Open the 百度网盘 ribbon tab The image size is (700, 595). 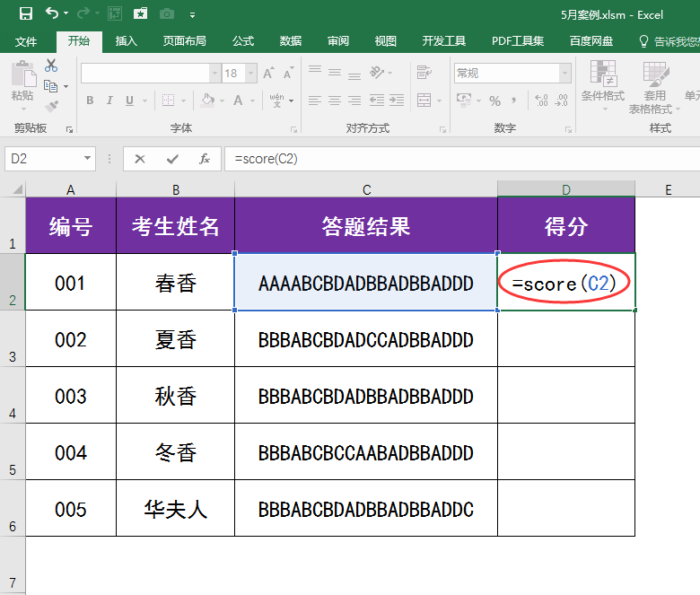(x=591, y=41)
